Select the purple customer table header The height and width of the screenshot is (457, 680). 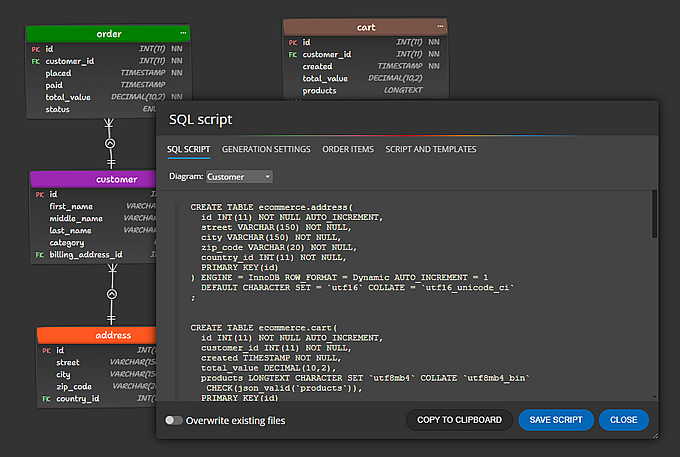pos(93,179)
